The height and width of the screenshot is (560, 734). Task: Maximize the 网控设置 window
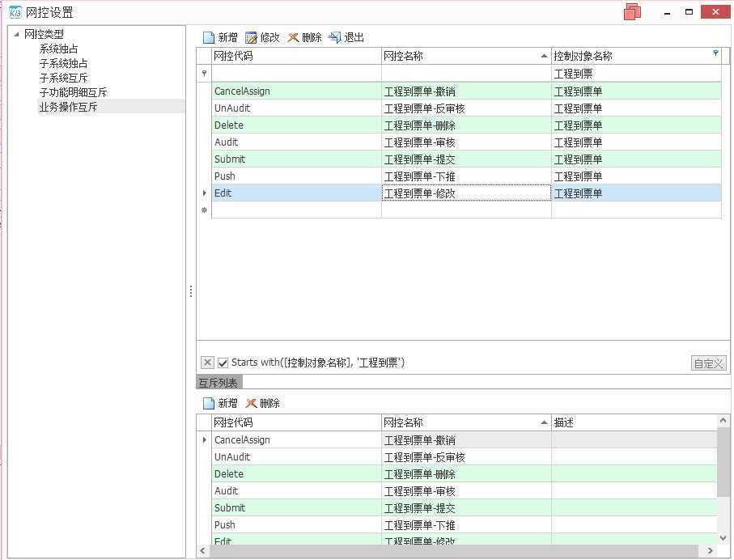point(689,12)
